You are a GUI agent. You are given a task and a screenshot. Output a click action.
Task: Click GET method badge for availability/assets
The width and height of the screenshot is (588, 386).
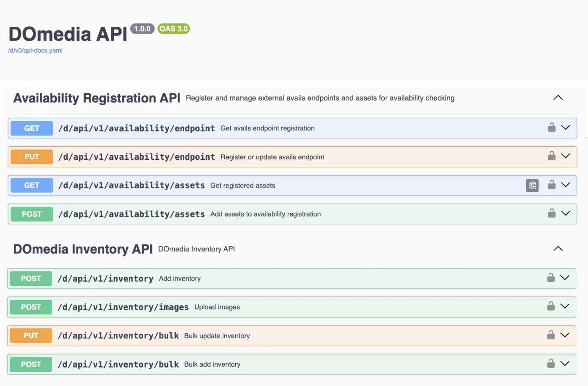click(x=31, y=185)
